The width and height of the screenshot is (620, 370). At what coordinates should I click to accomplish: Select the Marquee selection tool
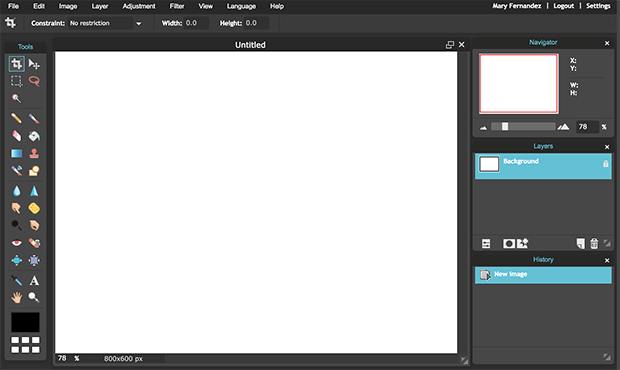(x=16, y=81)
